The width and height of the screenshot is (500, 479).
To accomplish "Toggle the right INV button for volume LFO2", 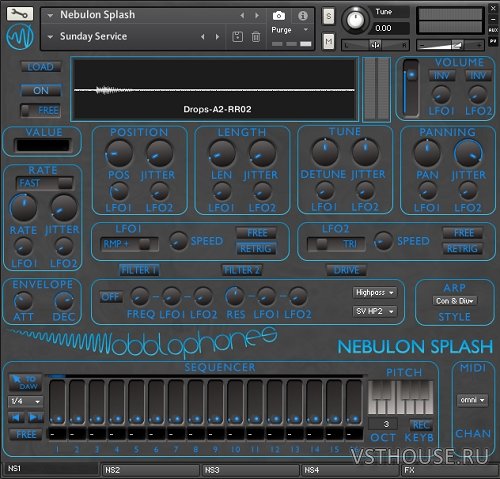I will 478,76.
